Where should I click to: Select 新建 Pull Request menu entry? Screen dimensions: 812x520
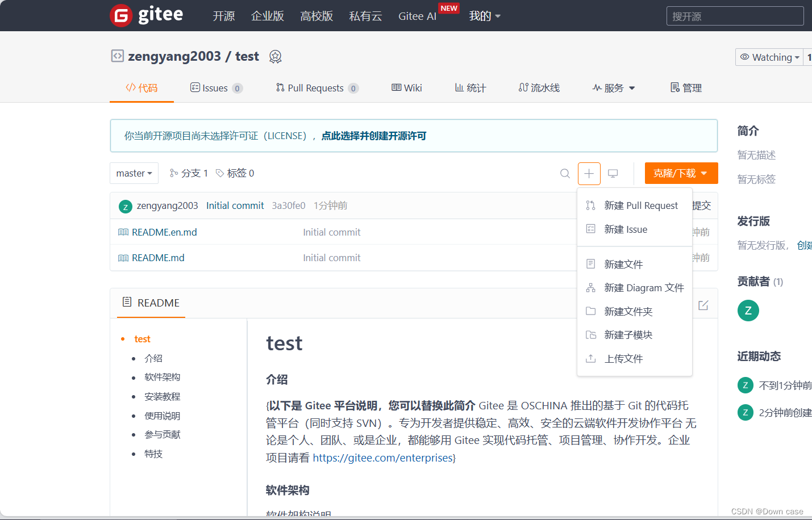635,206
